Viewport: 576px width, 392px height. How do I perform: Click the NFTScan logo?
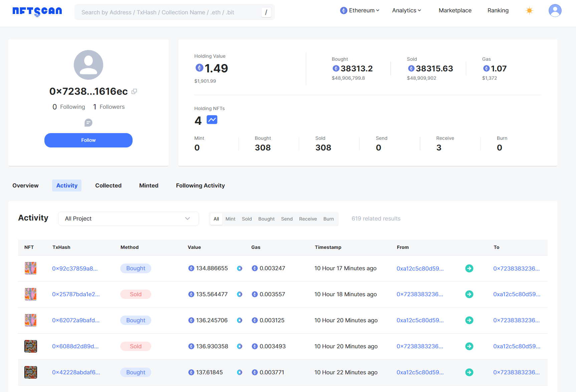(37, 11)
